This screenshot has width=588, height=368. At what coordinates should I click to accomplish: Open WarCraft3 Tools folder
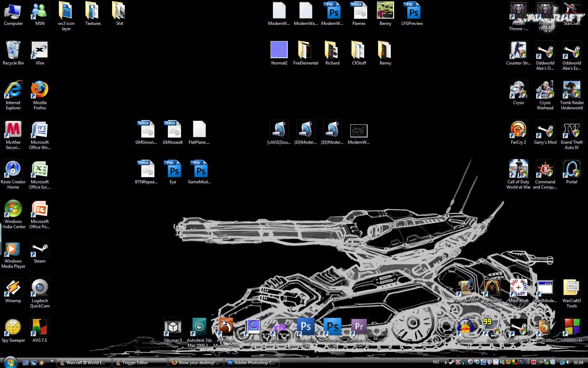tap(572, 293)
